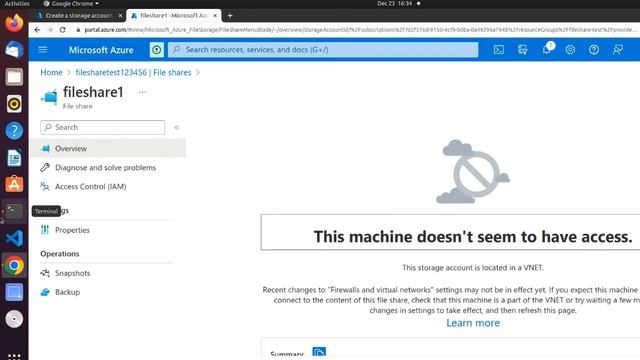Show applications grid in the dock

pos(14,356)
